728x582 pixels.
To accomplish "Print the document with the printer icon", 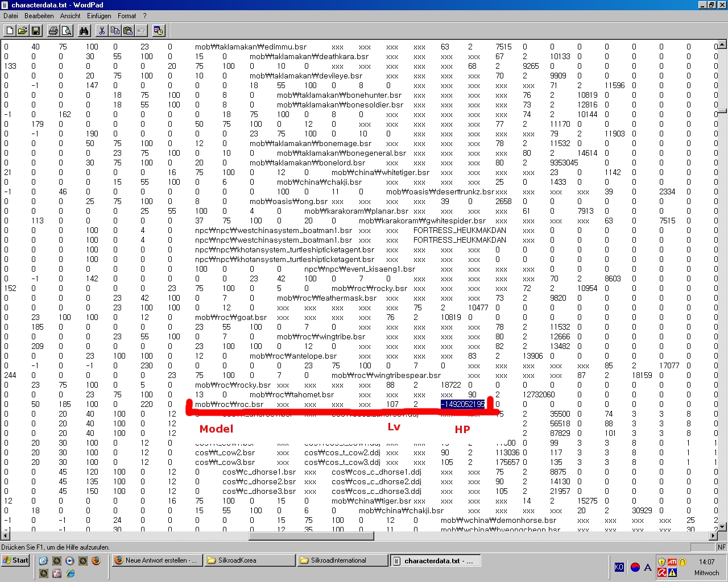I will 53,31.
